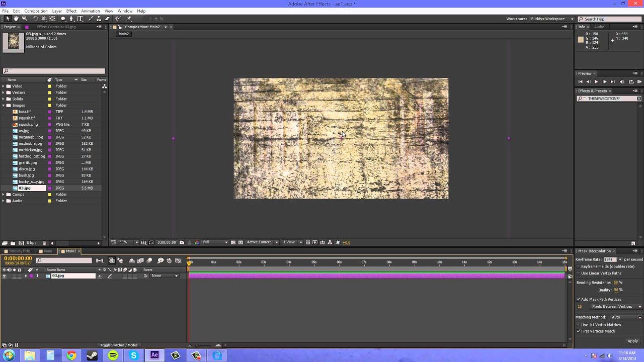Image resolution: width=644 pixels, height=362 pixels.
Task: Click Preview first frame button
Action: pyautogui.click(x=580, y=81)
